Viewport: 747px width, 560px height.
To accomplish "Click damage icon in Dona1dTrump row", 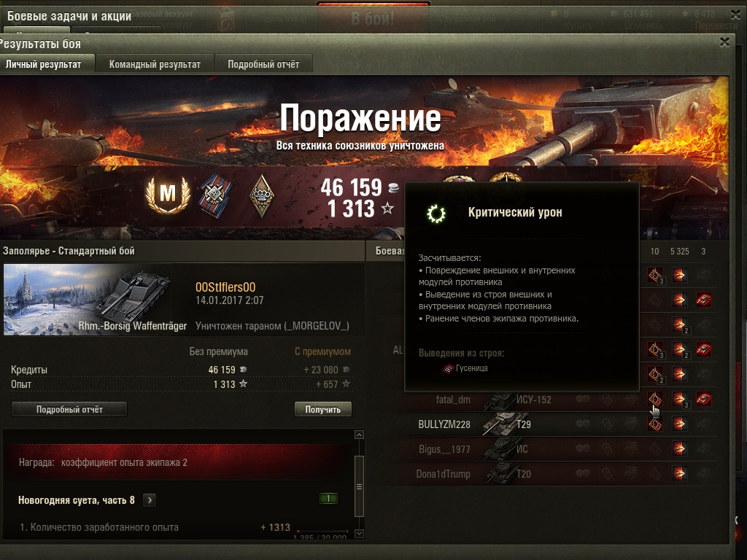I will (x=679, y=473).
